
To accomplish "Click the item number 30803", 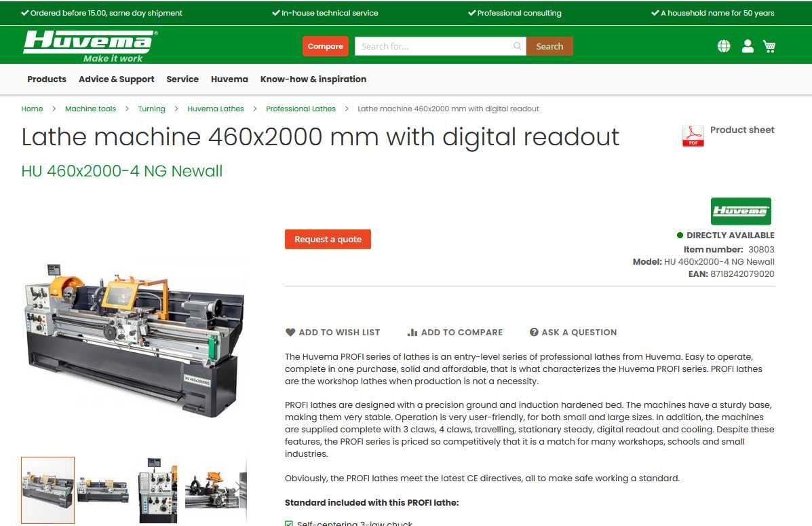I will [x=761, y=249].
